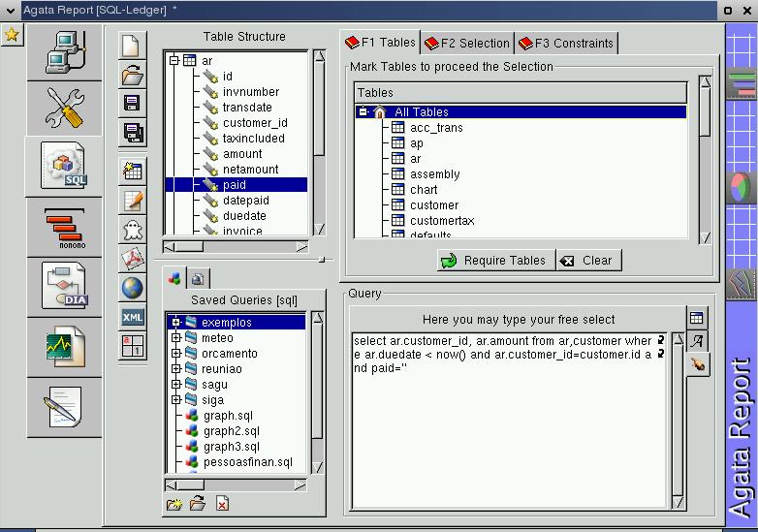The image size is (758, 532).
Task: Click the ghost icon in toolbar
Action: point(133,230)
